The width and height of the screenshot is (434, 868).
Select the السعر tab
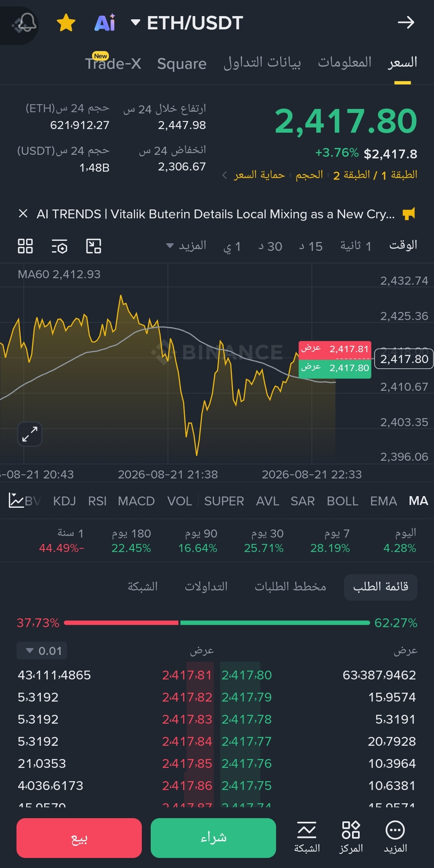(x=403, y=63)
